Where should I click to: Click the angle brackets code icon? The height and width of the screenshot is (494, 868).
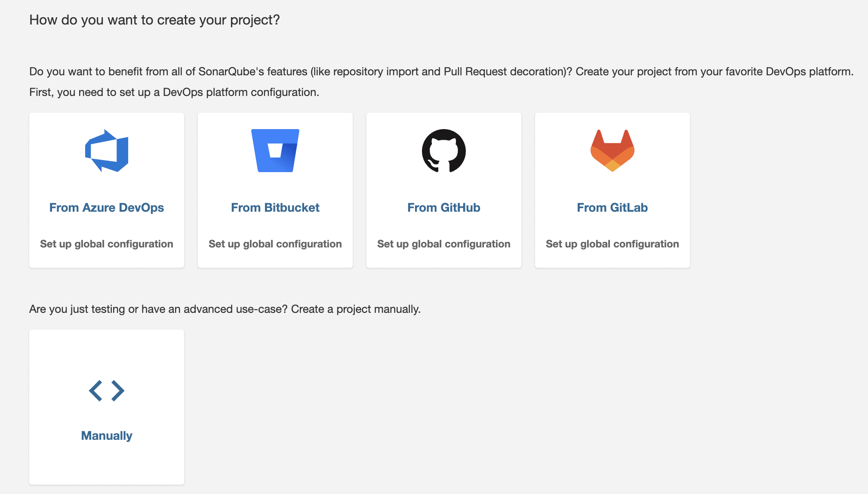107,391
